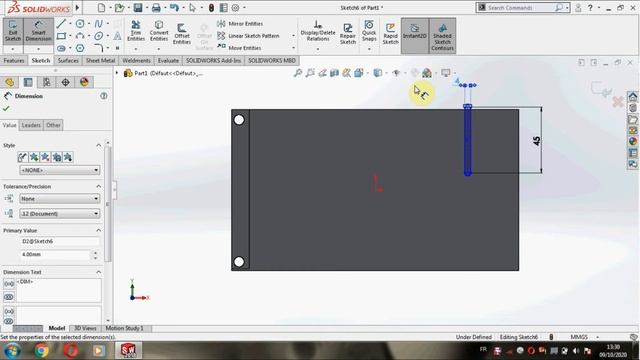Click the <DIM> dimension text box
Viewport: 640px width, 360px height.
58,290
